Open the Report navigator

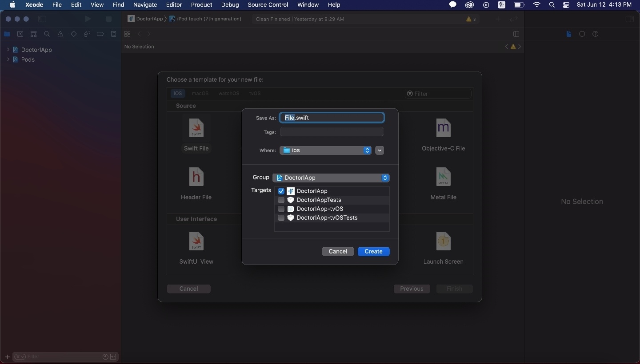coord(113,34)
